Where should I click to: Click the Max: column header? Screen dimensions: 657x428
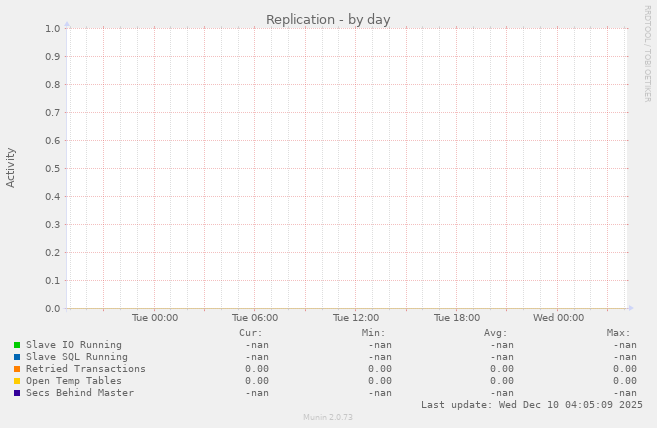point(618,333)
